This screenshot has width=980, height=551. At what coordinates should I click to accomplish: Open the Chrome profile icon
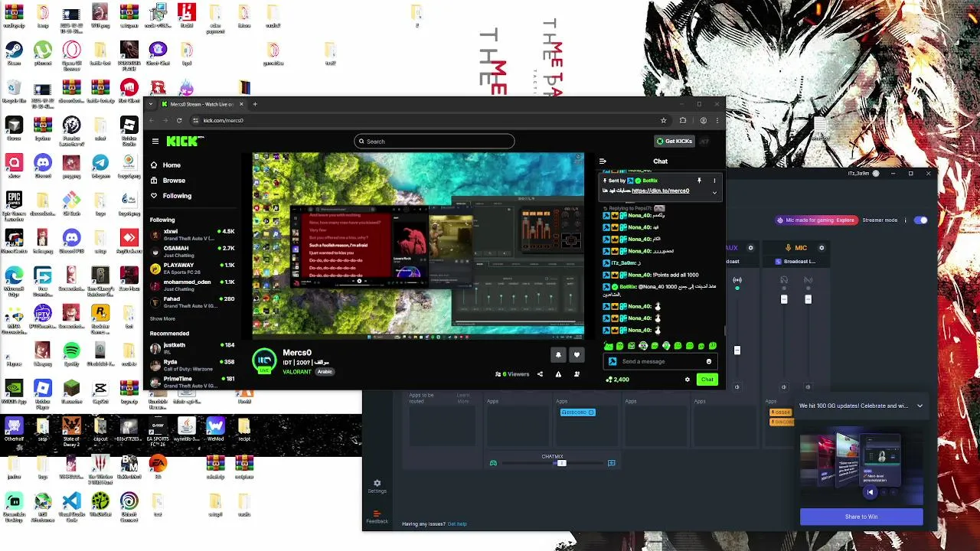tap(703, 120)
